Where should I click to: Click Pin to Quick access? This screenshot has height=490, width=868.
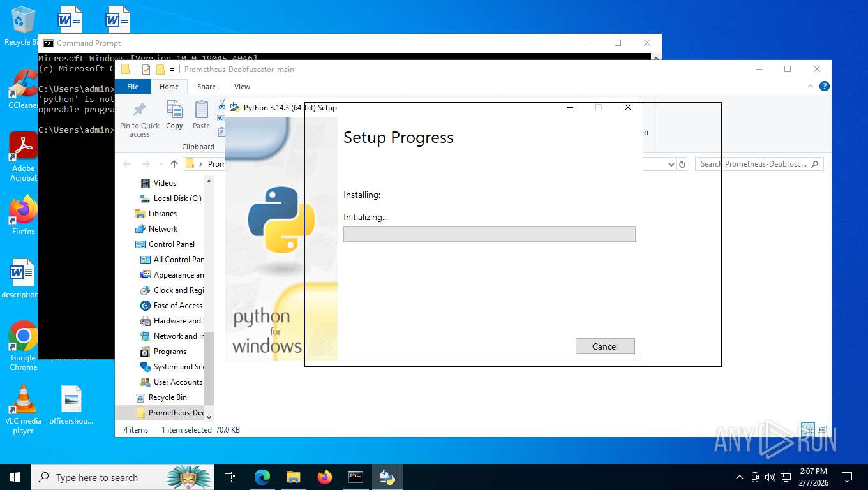pyautogui.click(x=140, y=119)
